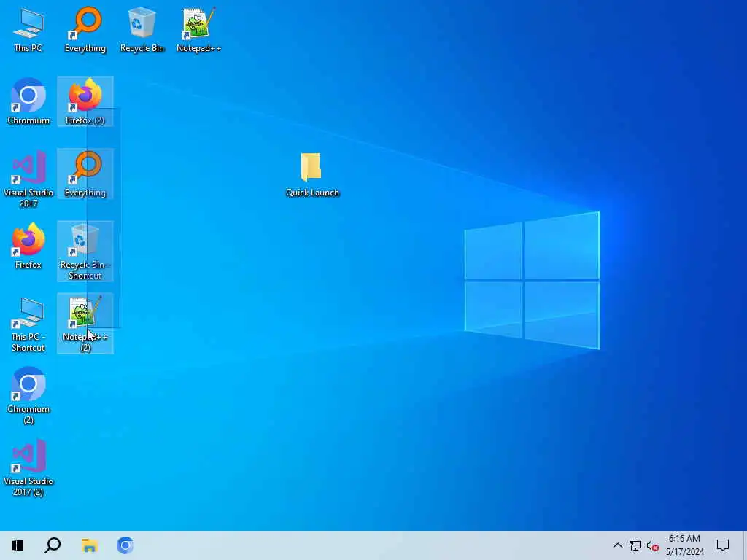Image resolution: width=747 pixels, height=560 pixels.
Task: Open the taskbar clock showing 6:16 AM
Action: click(684, 545)
